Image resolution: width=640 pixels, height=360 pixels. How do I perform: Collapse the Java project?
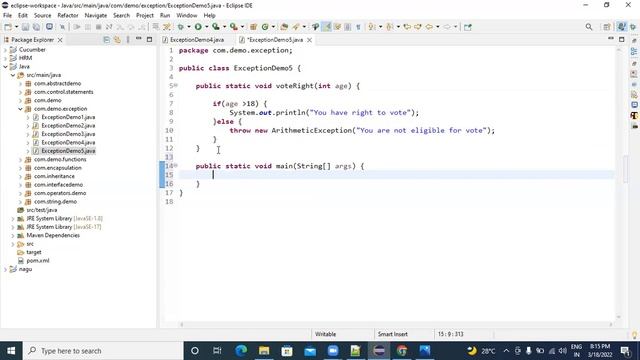[x=5, y=67]
